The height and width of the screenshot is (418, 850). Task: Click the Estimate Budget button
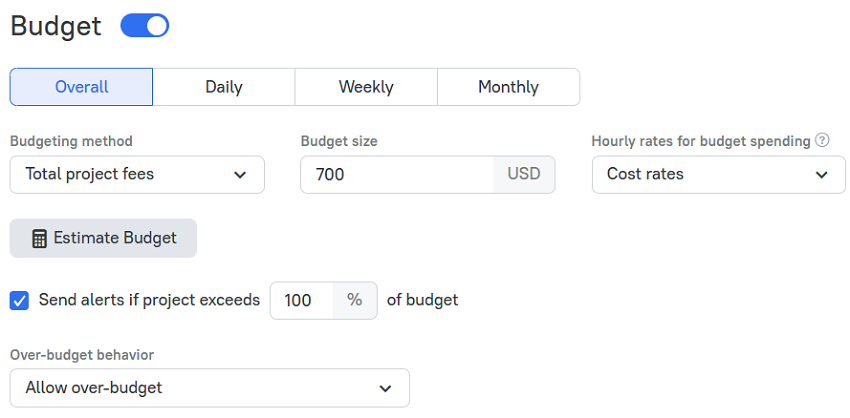pos(103,238)
